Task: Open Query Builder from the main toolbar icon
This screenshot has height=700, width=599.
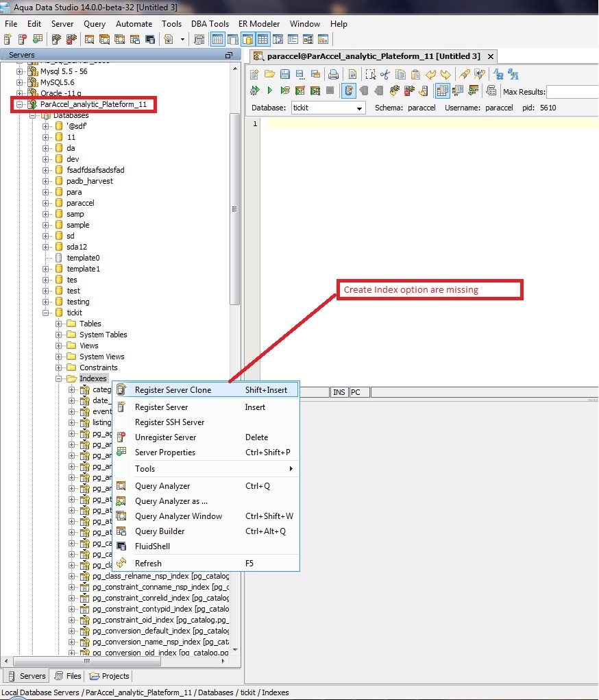Action: (135, 39)
